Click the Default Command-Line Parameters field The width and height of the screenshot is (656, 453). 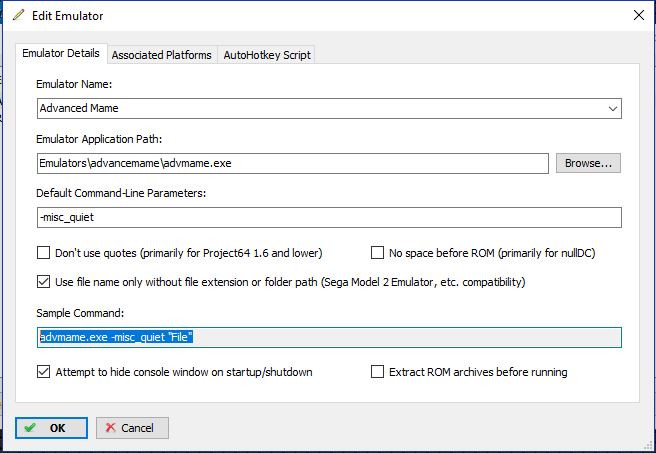(329, 218)
